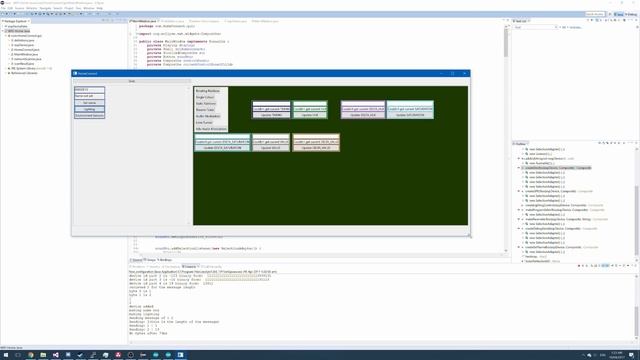Click the current TIMING text field
The height and width of the screenshot is (360, 640).
pyautogui.click(x=271, y=109)
